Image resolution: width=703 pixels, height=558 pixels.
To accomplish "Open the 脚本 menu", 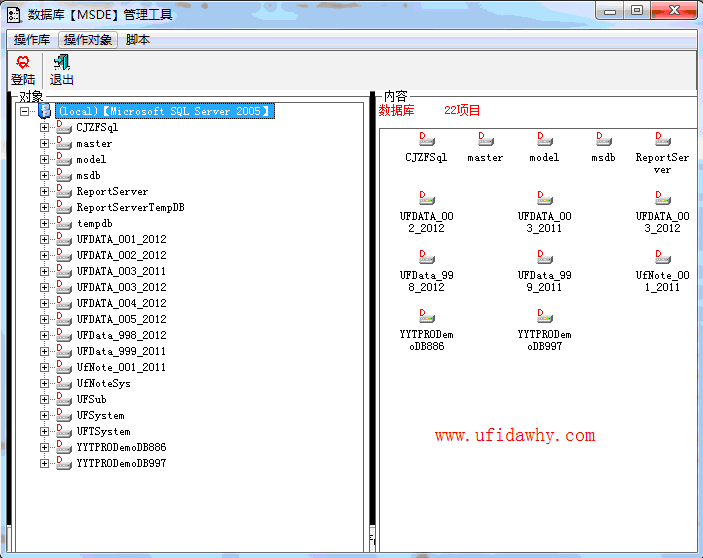I will pyautogui.click(x=138, y=40).
